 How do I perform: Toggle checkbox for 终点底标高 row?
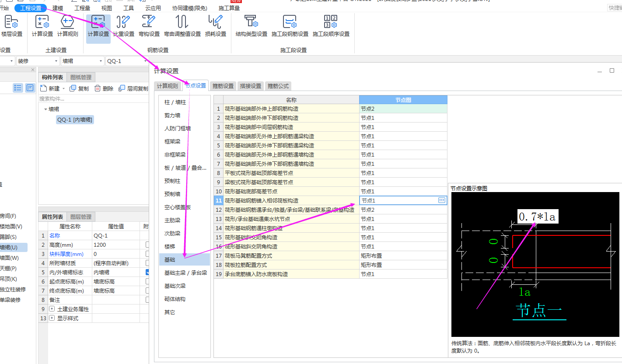pos(148,290)
